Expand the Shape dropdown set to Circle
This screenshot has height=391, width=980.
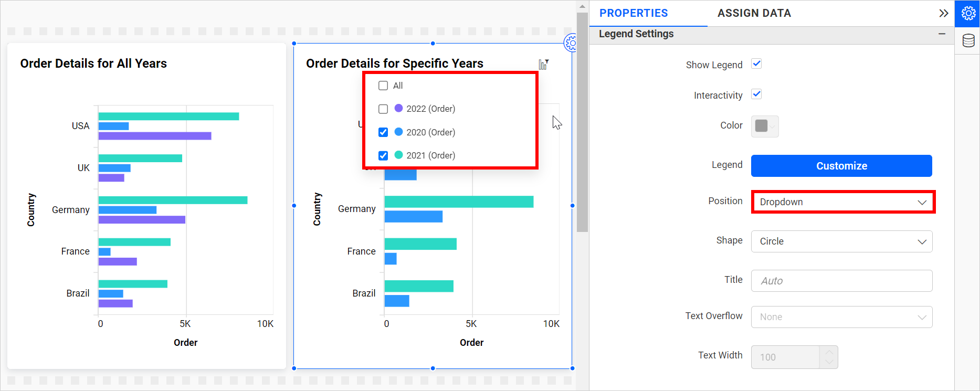(x=842, y=241)
